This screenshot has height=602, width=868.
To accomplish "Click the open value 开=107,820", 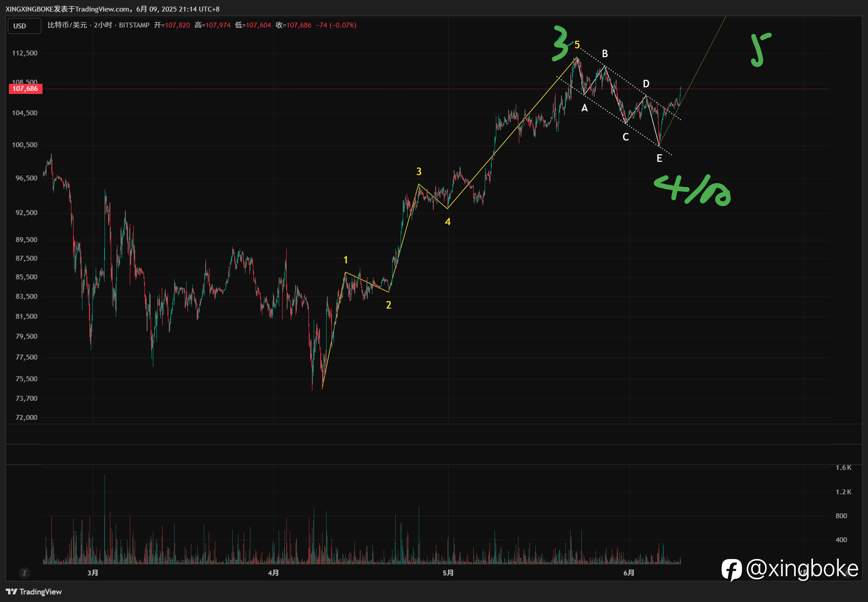I will click(x=172, y=25).
